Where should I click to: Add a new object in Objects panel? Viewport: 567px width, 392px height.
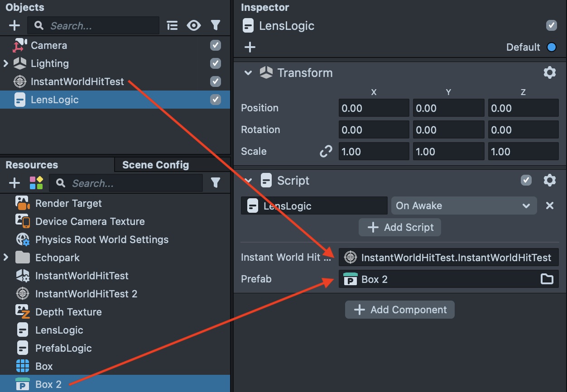[x=14, y=26]
